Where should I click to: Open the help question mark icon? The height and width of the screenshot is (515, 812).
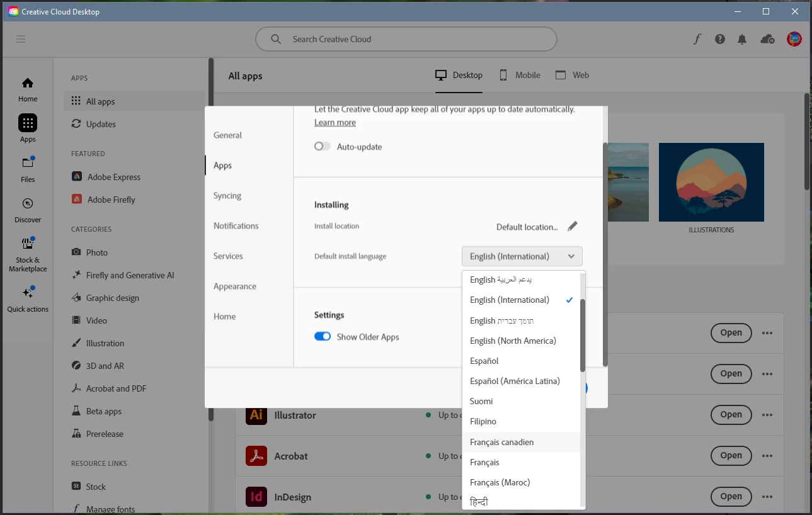[x=720, y=39]
